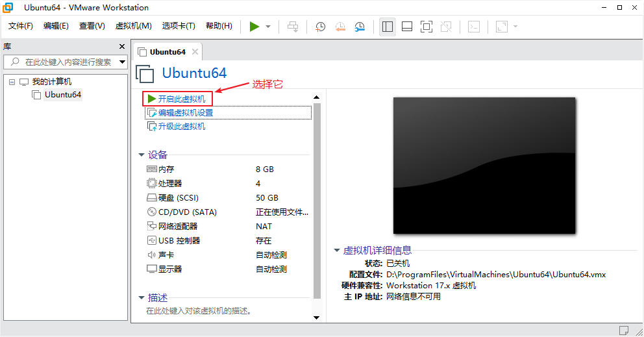Screen dimensions: 644x337
Task: Open the 虚拟机(M) menu
Action: click(134, 26)
